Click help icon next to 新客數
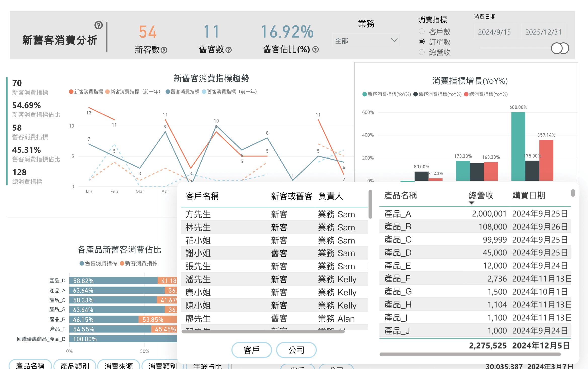 pyautogui.click(x=164, y=50)
